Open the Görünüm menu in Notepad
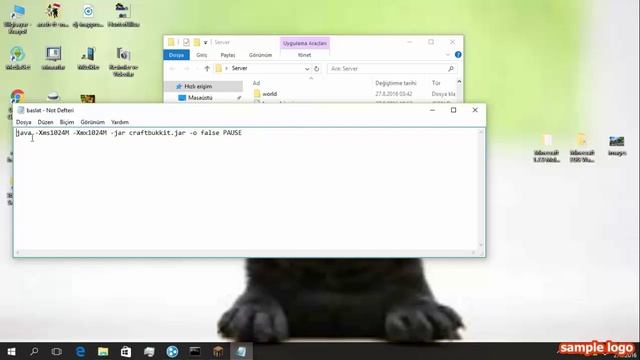The image size is (640, 360). [93, 122]
